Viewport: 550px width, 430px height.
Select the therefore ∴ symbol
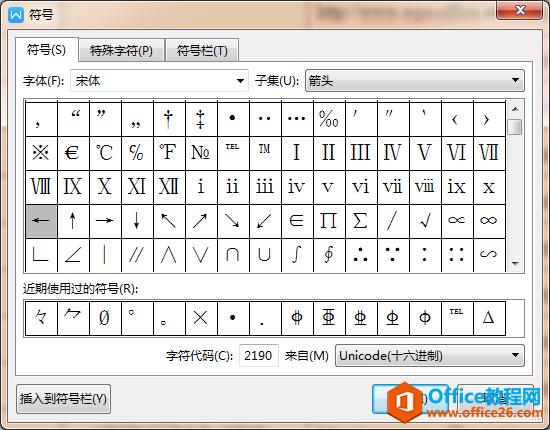[361, 255]
